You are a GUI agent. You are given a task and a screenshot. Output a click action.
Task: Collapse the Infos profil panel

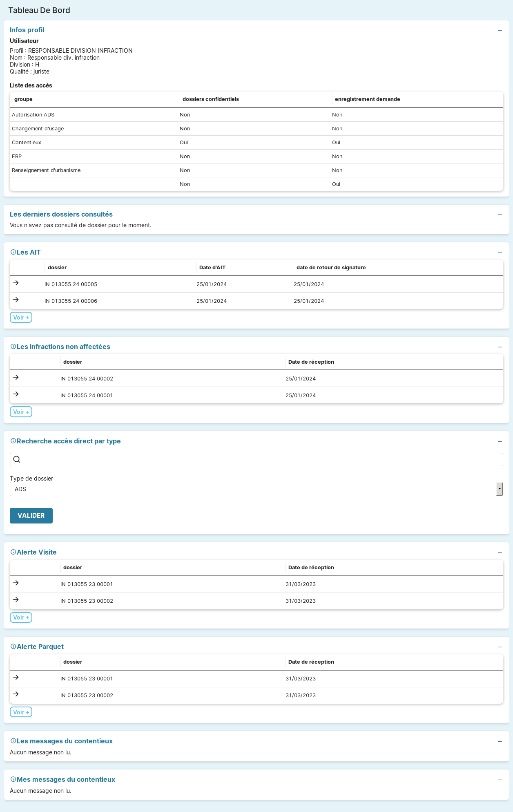tap(500, 30)
